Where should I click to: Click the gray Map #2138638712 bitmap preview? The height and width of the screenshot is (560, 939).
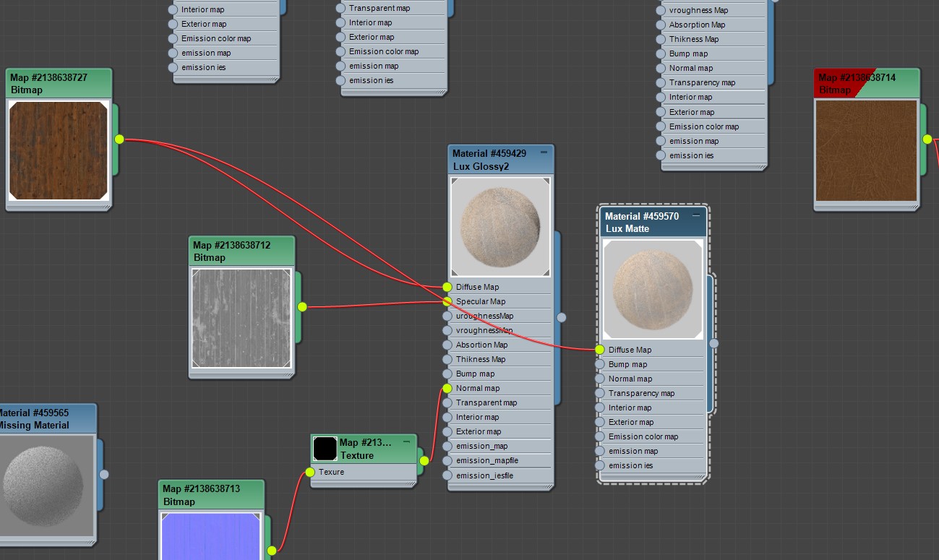[x=241, y=319]
